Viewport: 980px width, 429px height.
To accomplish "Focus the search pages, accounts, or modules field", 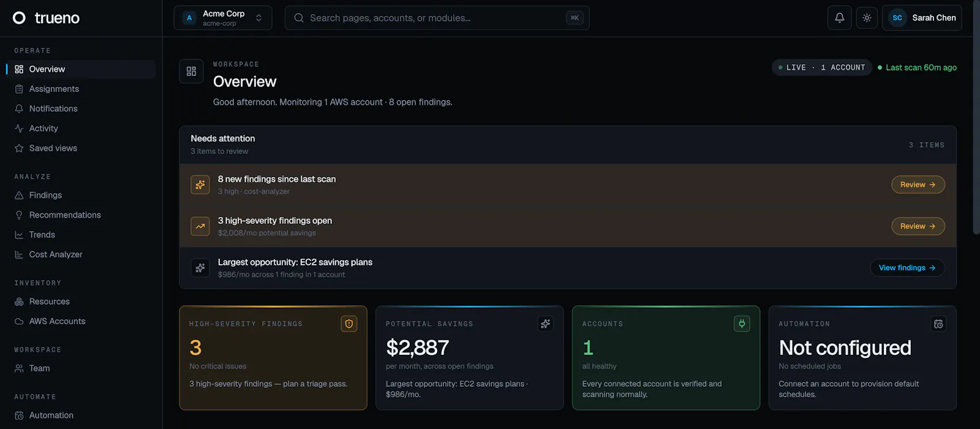I will (x=437, y=18).
